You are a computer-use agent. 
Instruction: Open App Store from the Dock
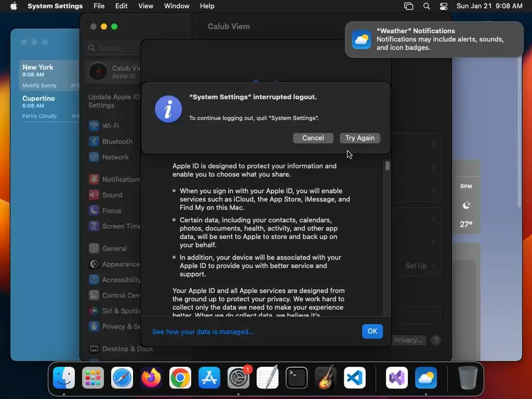coord(209,378)
